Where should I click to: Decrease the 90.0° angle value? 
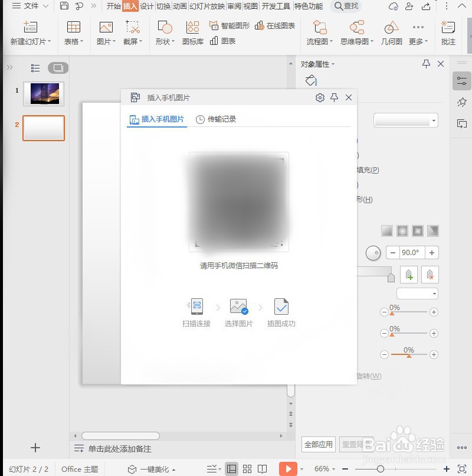tap(393, 253)
